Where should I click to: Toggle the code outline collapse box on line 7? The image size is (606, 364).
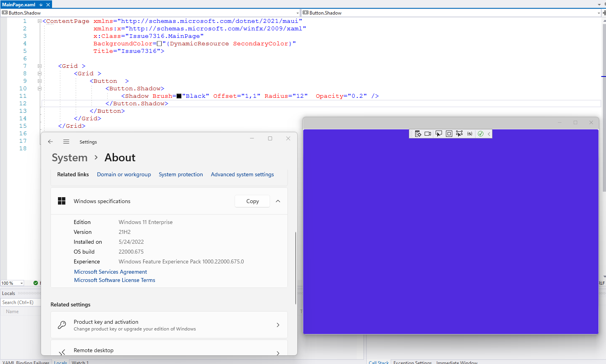pyautogui.click(x=39, y=65)
